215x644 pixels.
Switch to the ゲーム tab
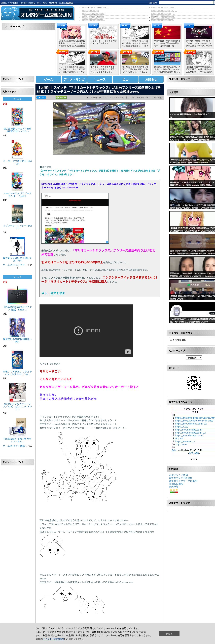pos(49,79)
